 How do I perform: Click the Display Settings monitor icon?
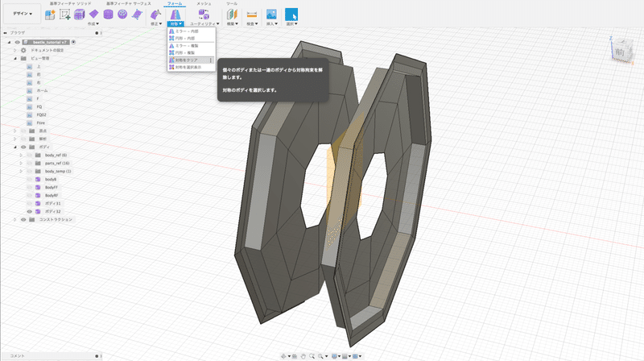pyautogui.click(x=334, y=356)
